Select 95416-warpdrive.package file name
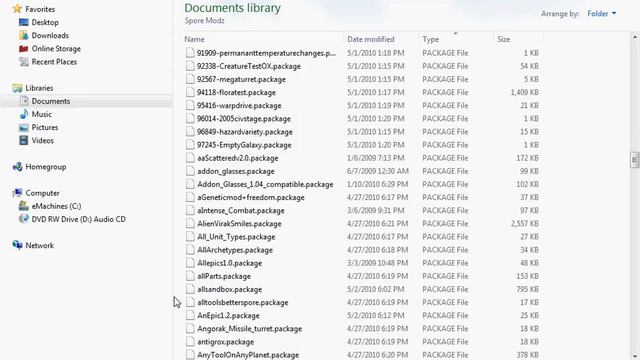The image size is (640, 360). coord(239,105)
